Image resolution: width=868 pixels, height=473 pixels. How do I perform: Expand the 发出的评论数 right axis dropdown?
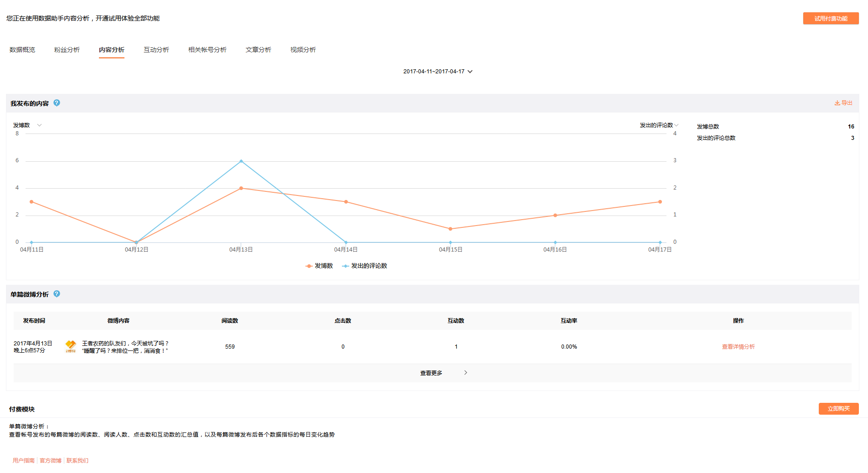676,125
